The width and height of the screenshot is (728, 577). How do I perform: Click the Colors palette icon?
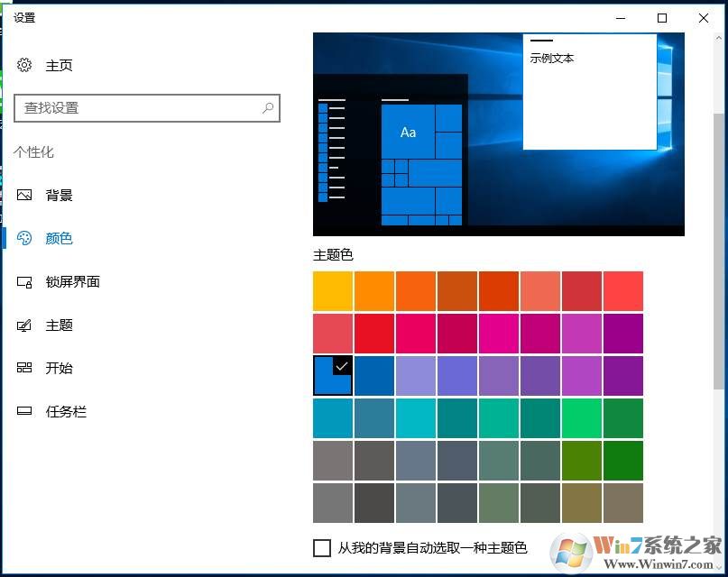[24, 238]
